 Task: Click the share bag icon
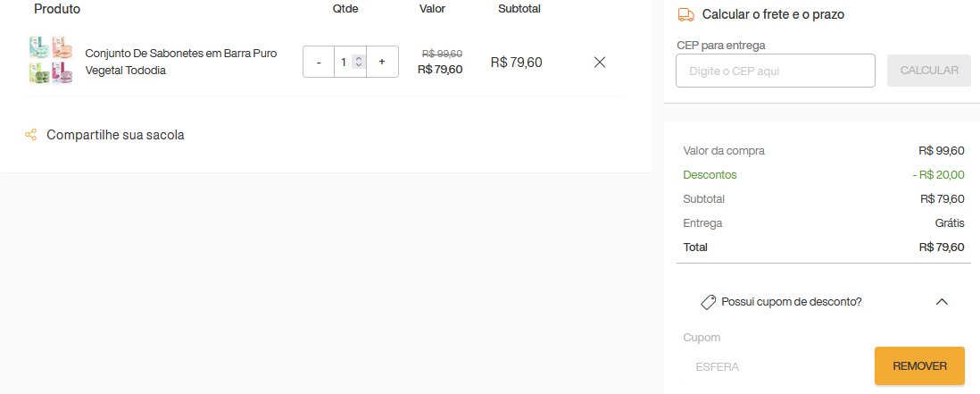pyautogui.click(x=30, y=134)
